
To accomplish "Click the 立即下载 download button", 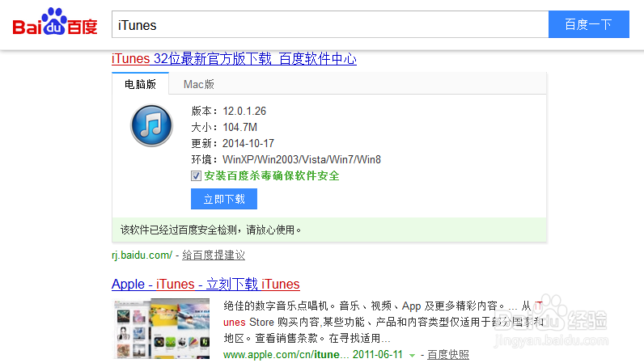I will tap(224, 199).
